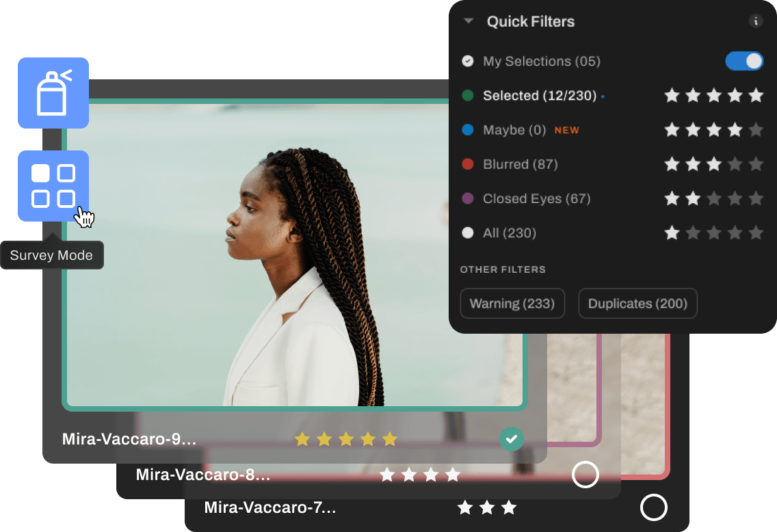Click the three-star rating on Mira-Vaccaro-7
The width and height of the screenshot is (777, 532).
click(x=487, y=507)
